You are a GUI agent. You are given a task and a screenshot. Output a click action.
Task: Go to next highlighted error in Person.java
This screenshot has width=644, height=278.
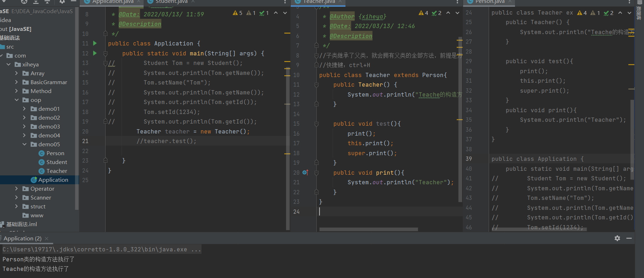pos(629,13)
